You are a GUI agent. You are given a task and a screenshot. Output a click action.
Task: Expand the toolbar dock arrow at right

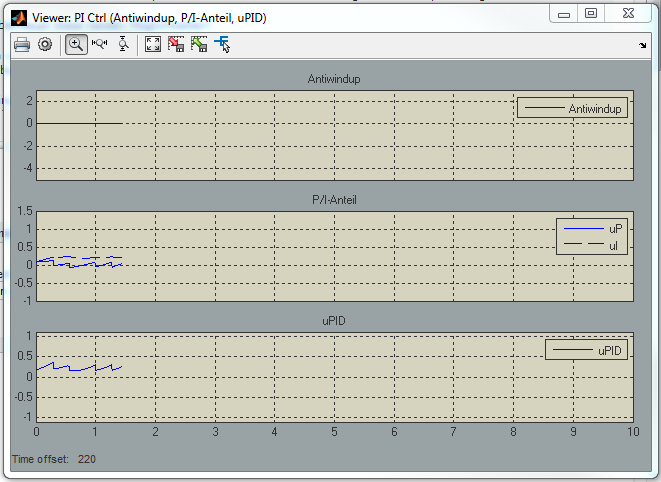[642, 46]
